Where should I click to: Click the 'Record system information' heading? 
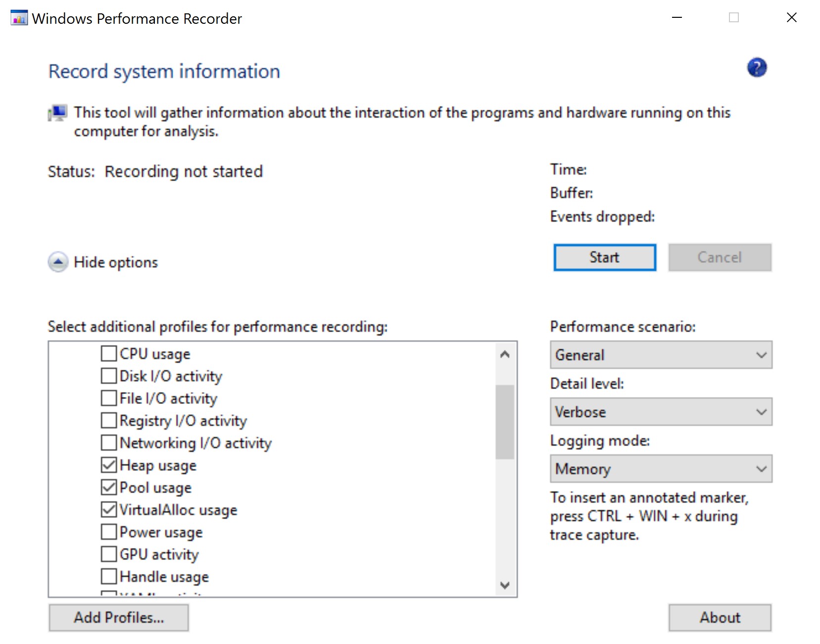pyautogui.click(x=164, y=72)
